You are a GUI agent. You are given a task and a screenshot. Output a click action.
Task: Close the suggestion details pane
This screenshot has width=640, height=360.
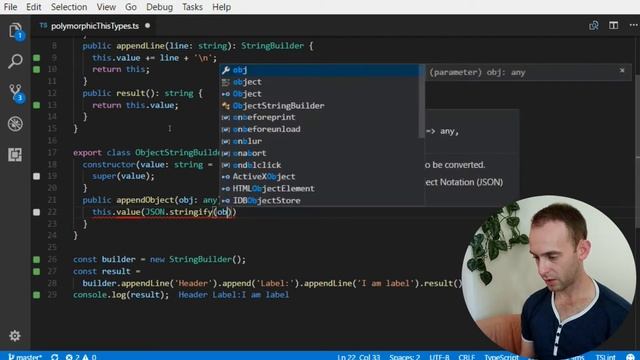[x=622, y=70]
